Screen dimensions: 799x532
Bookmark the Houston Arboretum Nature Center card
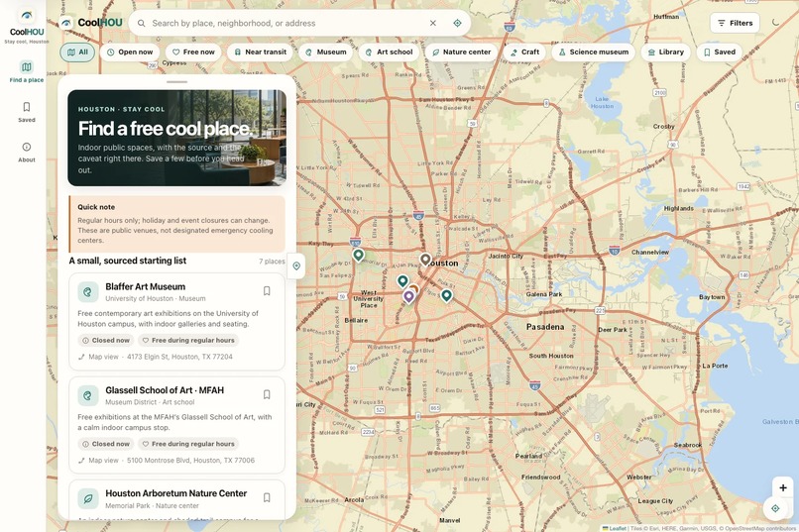coord(267,498)
